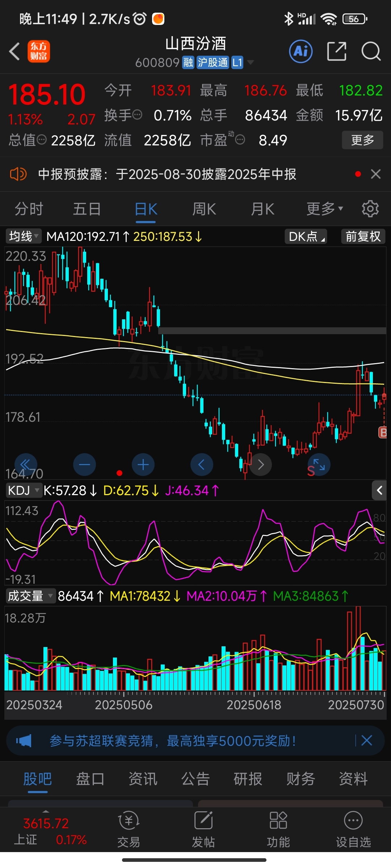Screen dimensions: 391x868
Task: Zoom in chart with plus button
Action: pos(143,464)
